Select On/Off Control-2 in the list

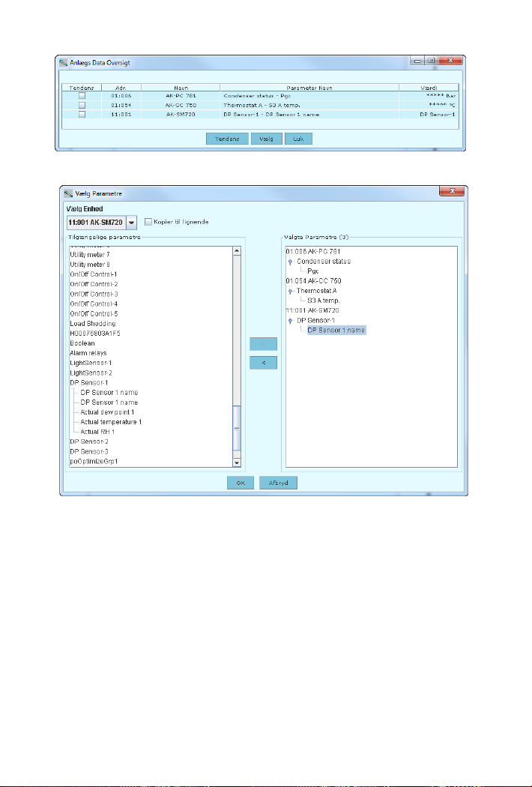[94, 284]
